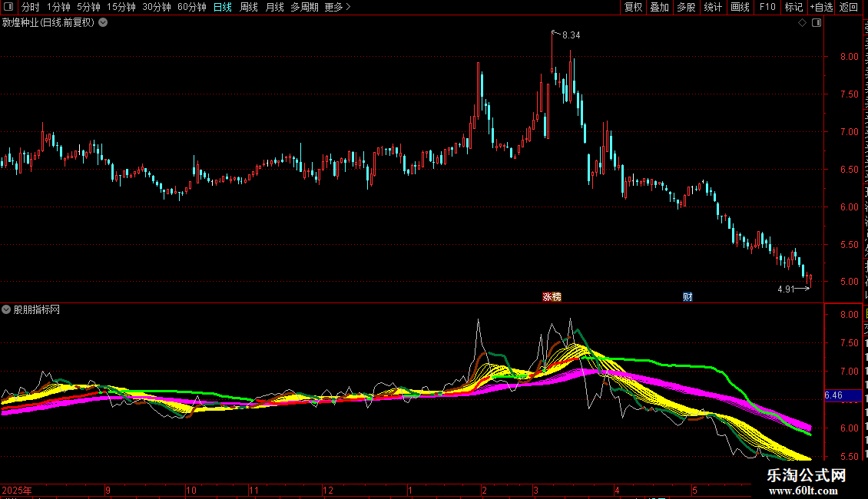The image size is (868, 499).
Task: Open 股朋指标网 indicator dropdown arrow
Action: click(6, 310)
